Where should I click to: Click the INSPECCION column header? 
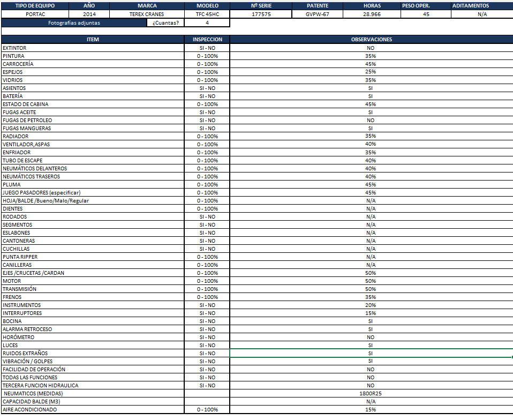click(x=207, y=39)
